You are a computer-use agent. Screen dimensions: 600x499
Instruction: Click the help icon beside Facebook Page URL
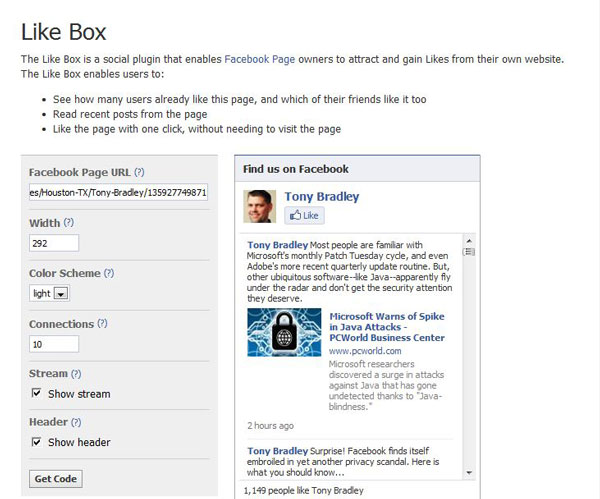139,172
